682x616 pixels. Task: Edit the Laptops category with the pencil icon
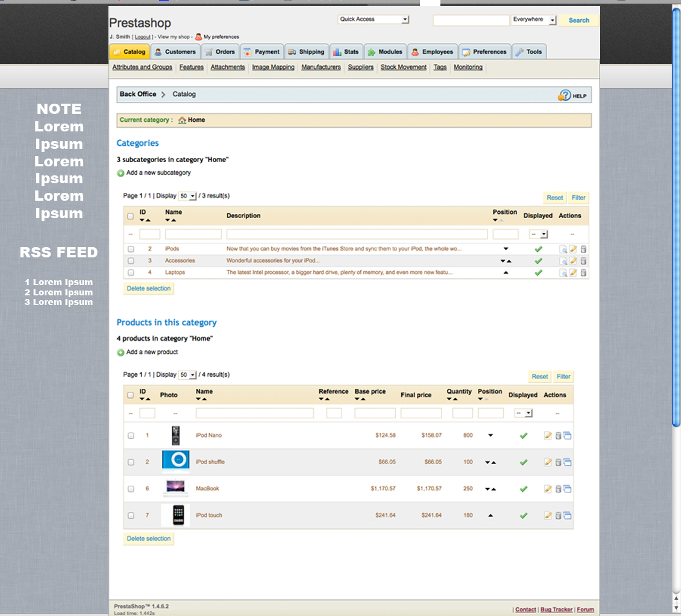pyautogui.click(x=574, y=273)
